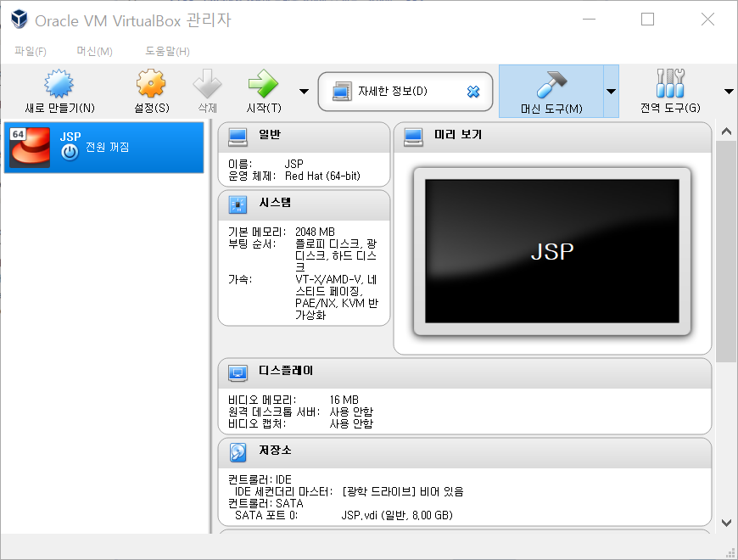Click the 'JSP' name value in 일반 section
738x560 pixels.
click(x=294, y=164)
